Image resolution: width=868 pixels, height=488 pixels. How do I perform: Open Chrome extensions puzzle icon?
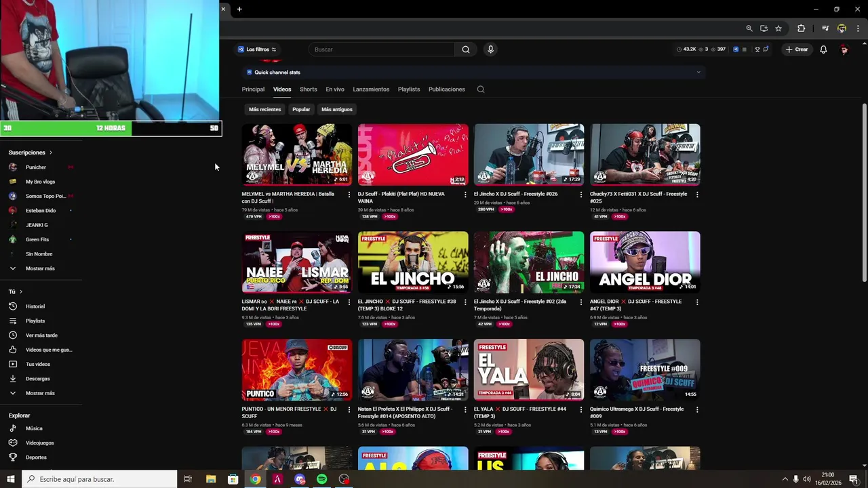point(801,28)
